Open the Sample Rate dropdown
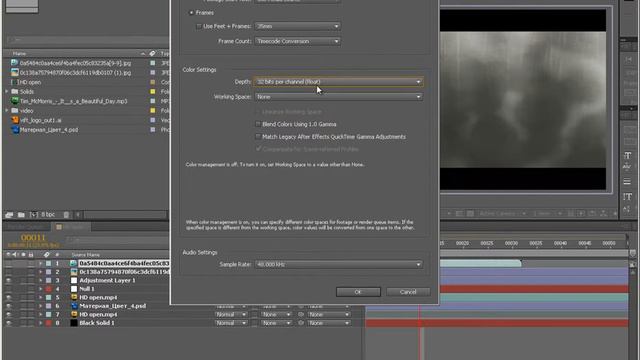Viewport: 640px width, 360px height. [x=338, y=264]
